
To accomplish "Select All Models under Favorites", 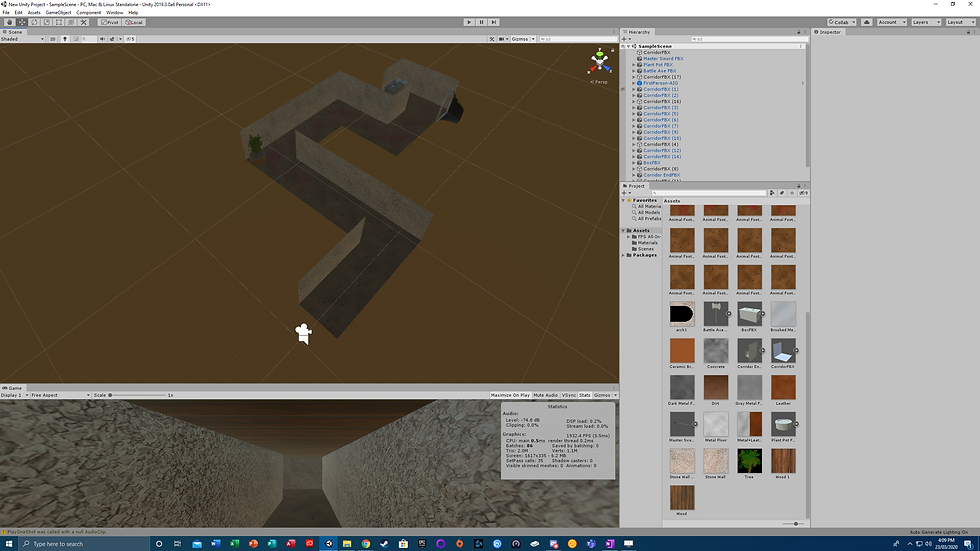I will [x=649, y=212].
